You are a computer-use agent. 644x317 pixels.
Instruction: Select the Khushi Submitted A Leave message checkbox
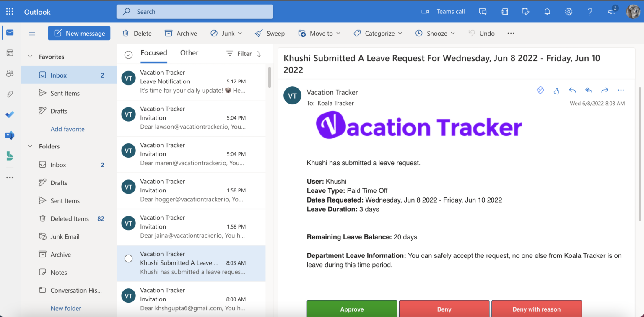tap(129, 259)
